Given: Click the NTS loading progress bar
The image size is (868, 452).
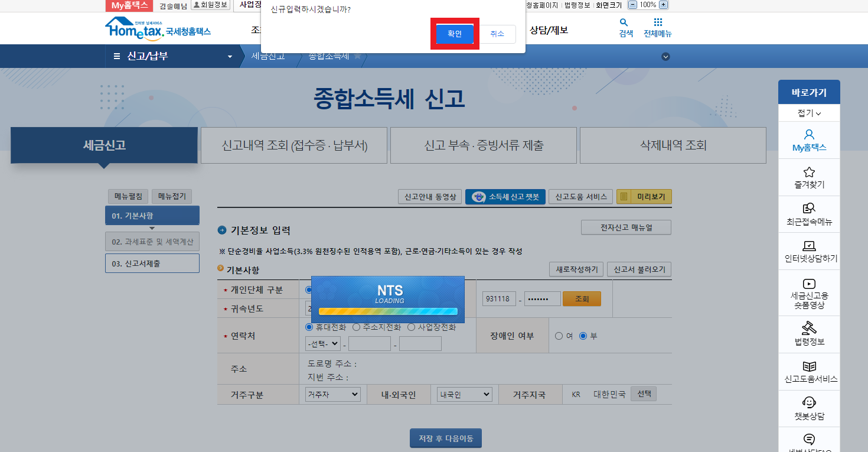Looking at the screenshot, I should [388, 311].
